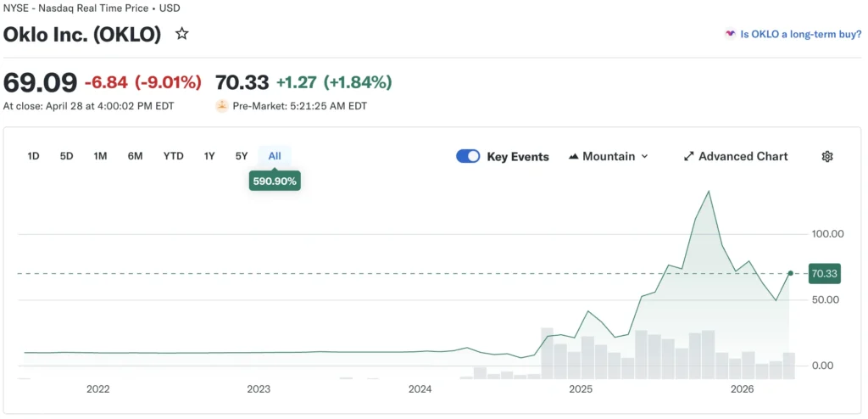Click 'Pre-Market: 5:21:25 AM EDT' text

point(299,106)
